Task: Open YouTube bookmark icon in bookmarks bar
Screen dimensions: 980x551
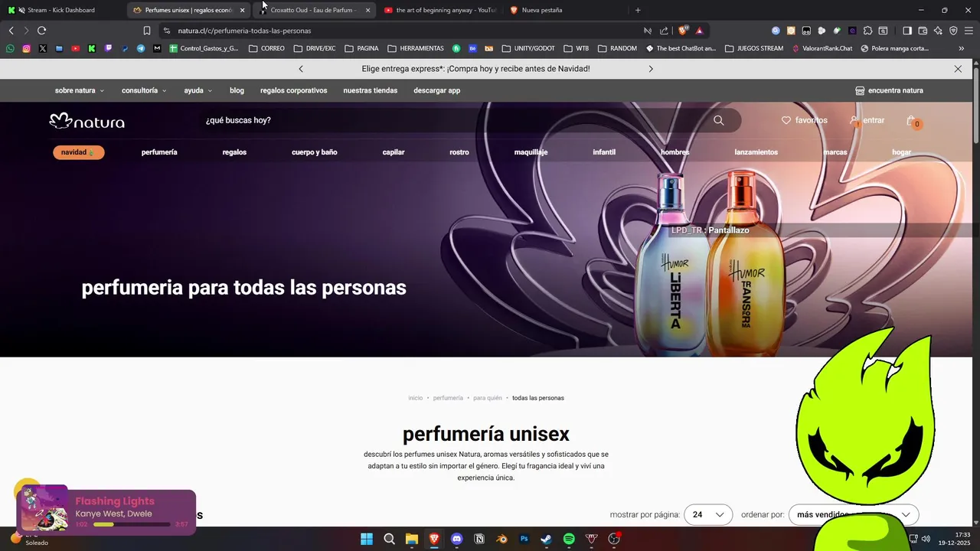Action: click(x=75, y=48)
